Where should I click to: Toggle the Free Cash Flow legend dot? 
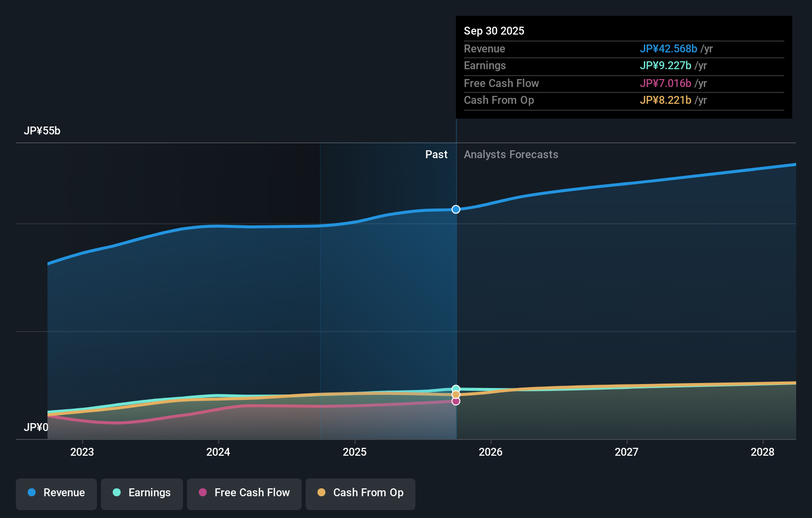click(x=203, y=493)
